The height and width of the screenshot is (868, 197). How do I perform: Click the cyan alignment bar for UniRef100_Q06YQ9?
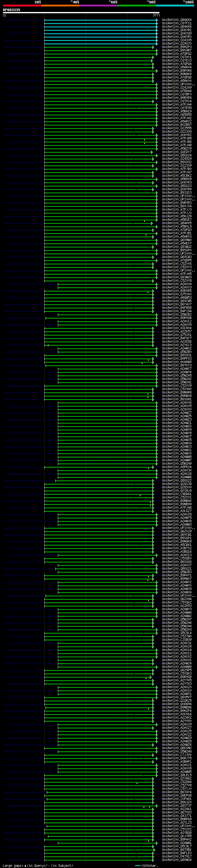101,34
